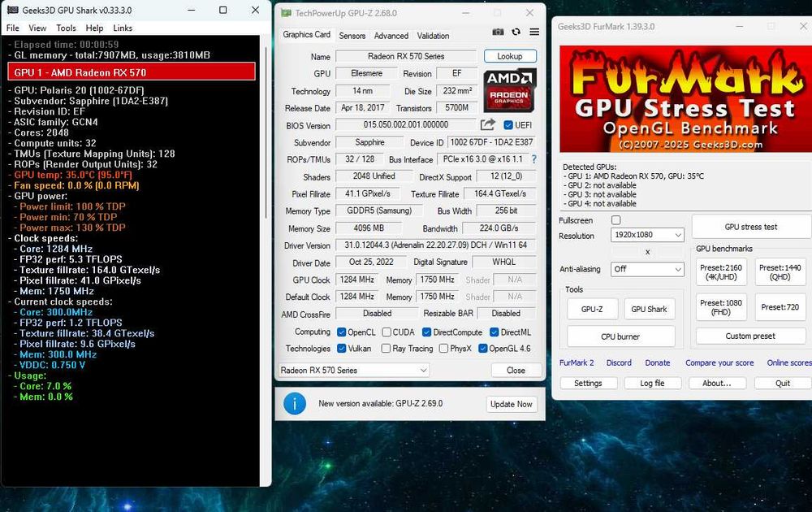The image size is (812, 512).
Task: Open the Donate link in FurMark
Action: coord(658,362)
